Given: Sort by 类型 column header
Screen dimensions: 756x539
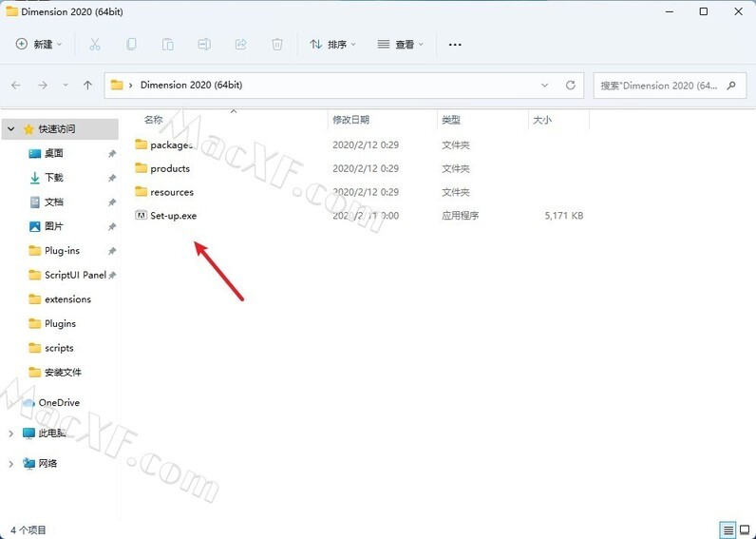Looking at the screenshot, I should pos(451,120).
